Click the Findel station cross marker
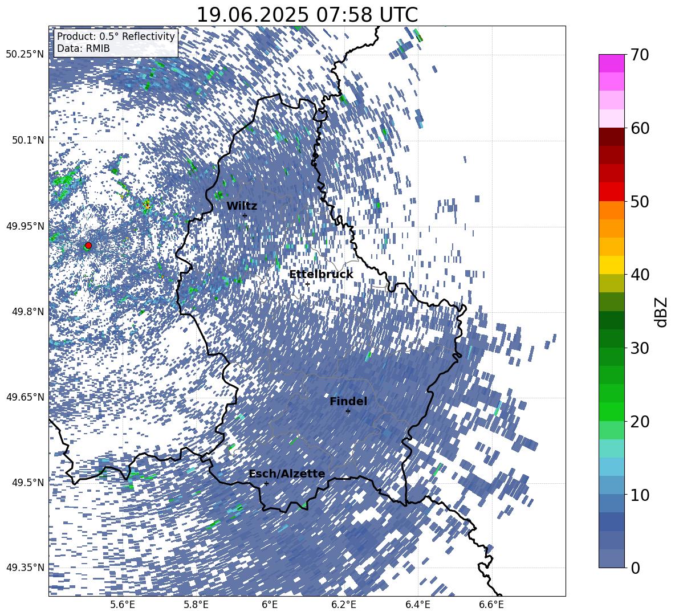The height and width of the screenshot is (616, 675). 348,411
